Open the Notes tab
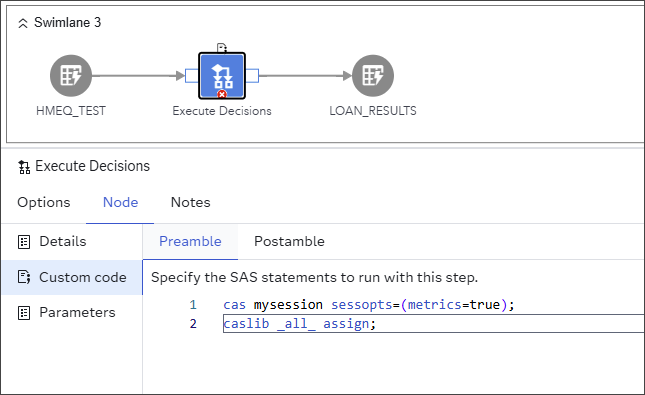The width and height of the screenshot is (645, 395). tap(190, 202)
